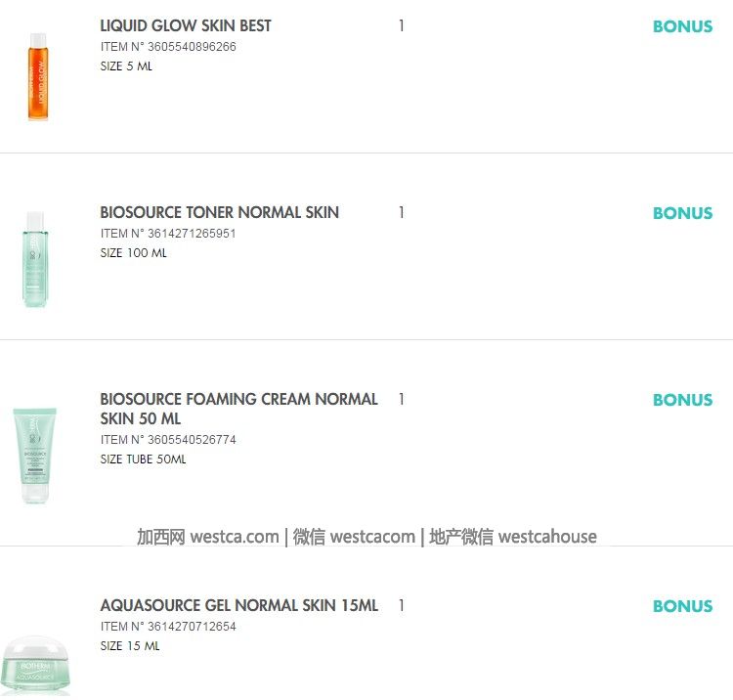Click BONUS label for Aquasource Gel row

pyautogui.click(x=682, y=606)
